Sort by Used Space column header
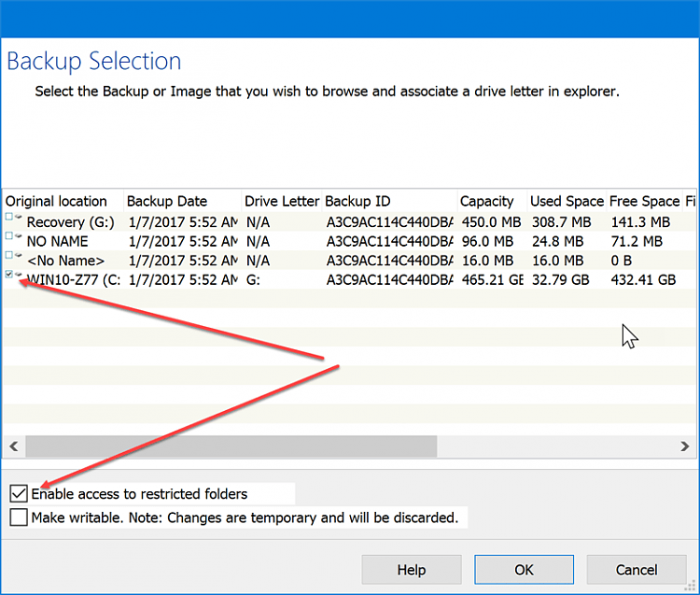The width and height of the screenshot is (700, 595). 567,201
